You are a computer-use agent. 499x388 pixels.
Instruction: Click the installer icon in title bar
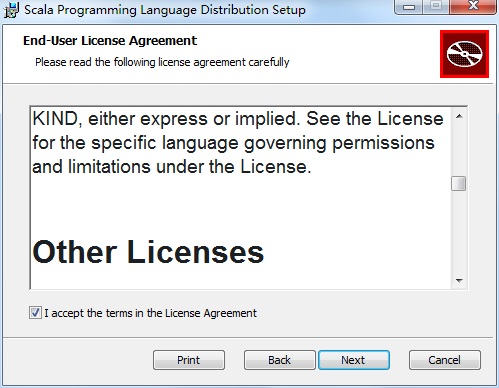(x=11, y=10)
